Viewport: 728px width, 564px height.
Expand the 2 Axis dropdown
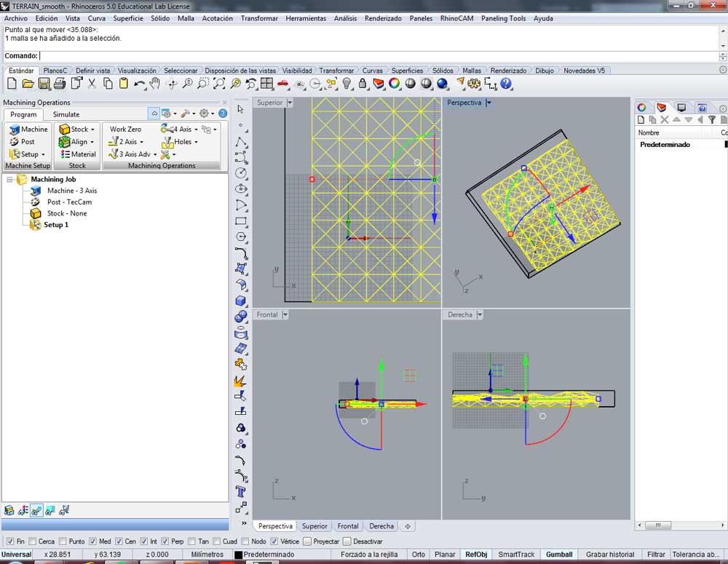pyautogui.click(x=141, y=142)
